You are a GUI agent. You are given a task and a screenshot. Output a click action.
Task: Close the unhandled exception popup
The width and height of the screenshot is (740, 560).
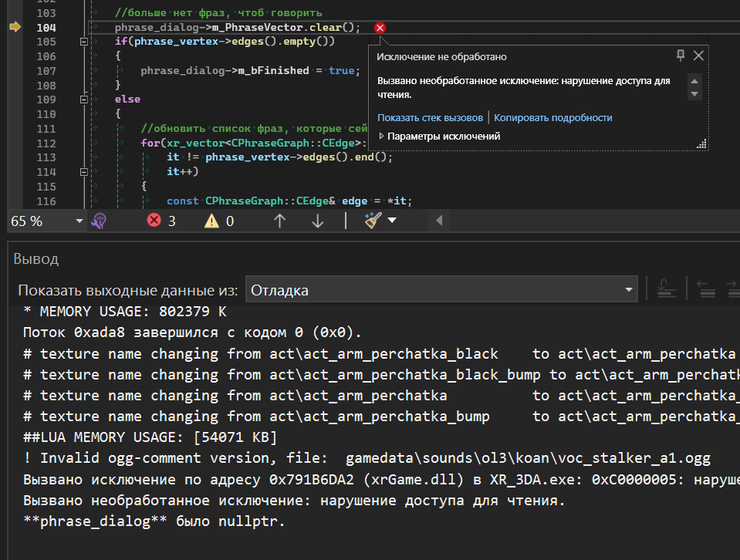point(698,56)
